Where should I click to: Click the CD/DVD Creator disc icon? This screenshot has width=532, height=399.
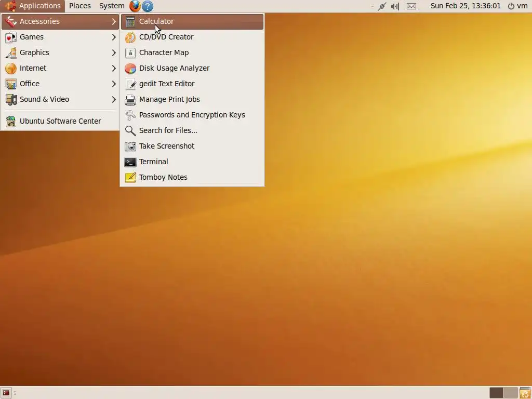(x=130, y=37)
